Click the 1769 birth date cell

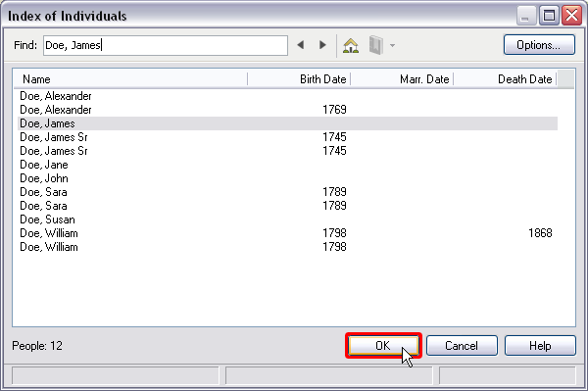334,110
